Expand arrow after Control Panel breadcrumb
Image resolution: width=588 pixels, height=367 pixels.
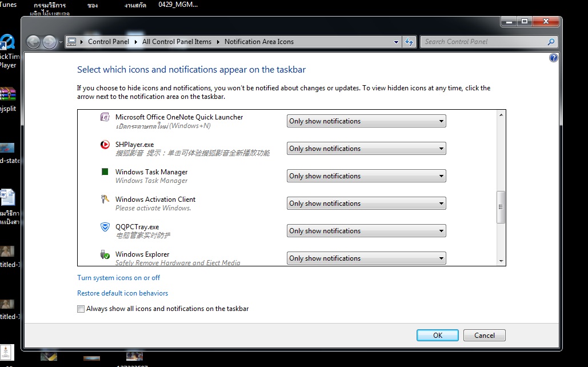click(135, 42)
